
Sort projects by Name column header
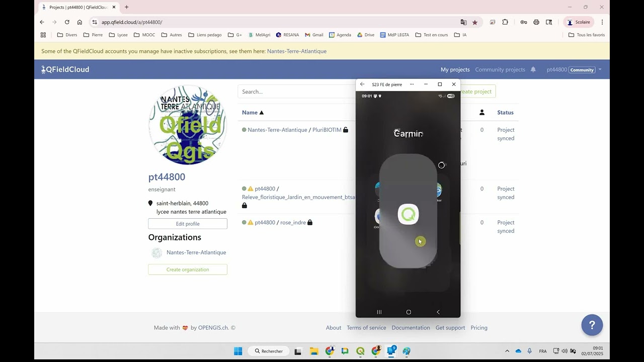(253, 113)
